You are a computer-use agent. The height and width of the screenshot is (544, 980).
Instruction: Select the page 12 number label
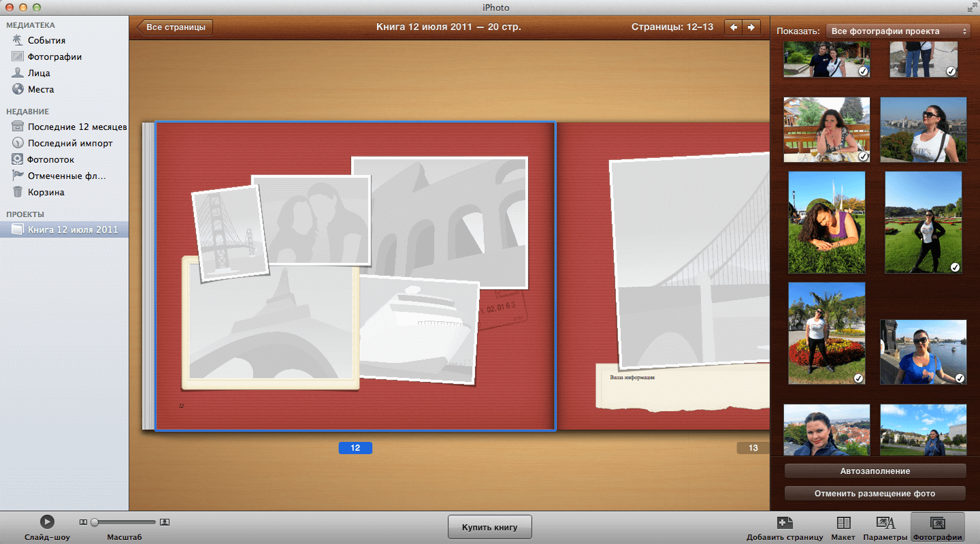(x=355, y=448)
